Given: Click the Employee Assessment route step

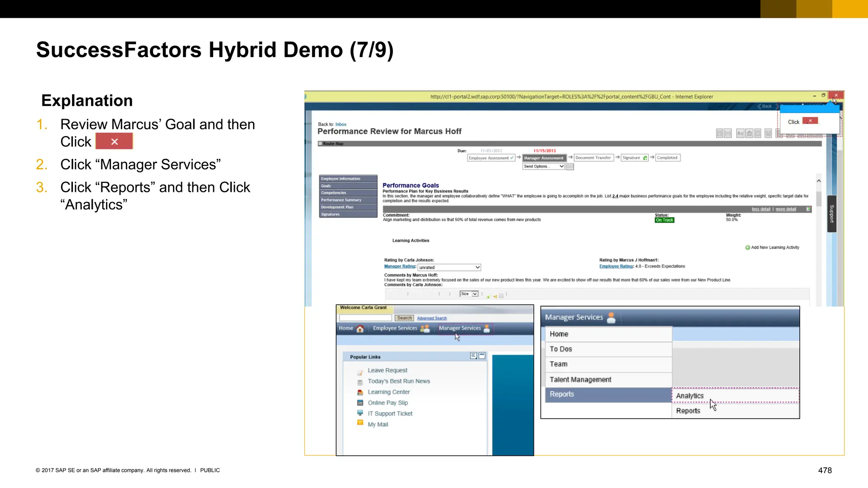Looking at the screenshot, I should 491,158.
